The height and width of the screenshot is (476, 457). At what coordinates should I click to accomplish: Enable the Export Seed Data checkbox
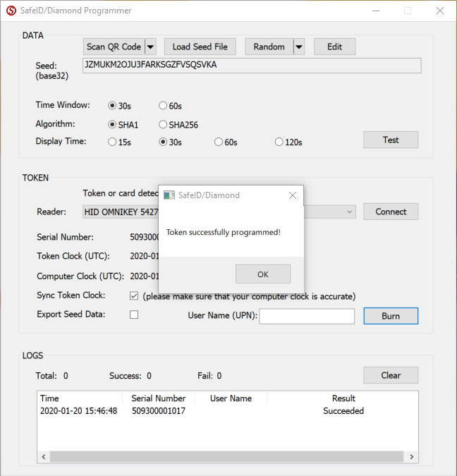134,315
